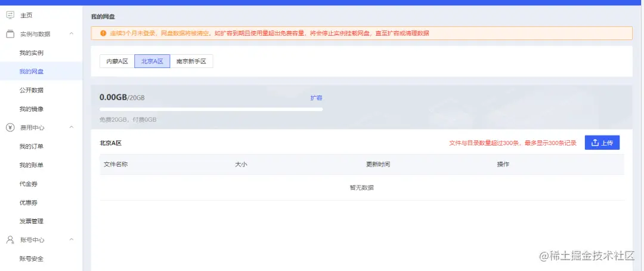Click the 文件名称 column header
644x271 pixels.
point(116,165)
